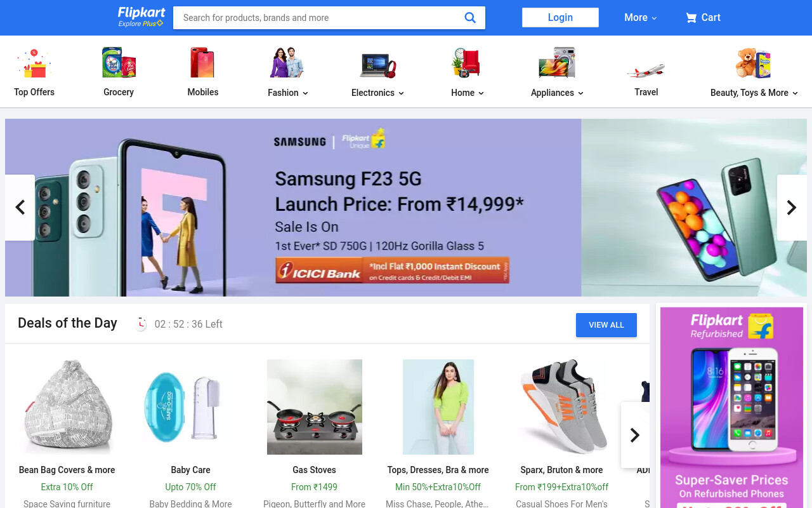Open the Mobiles category icon

203,63
